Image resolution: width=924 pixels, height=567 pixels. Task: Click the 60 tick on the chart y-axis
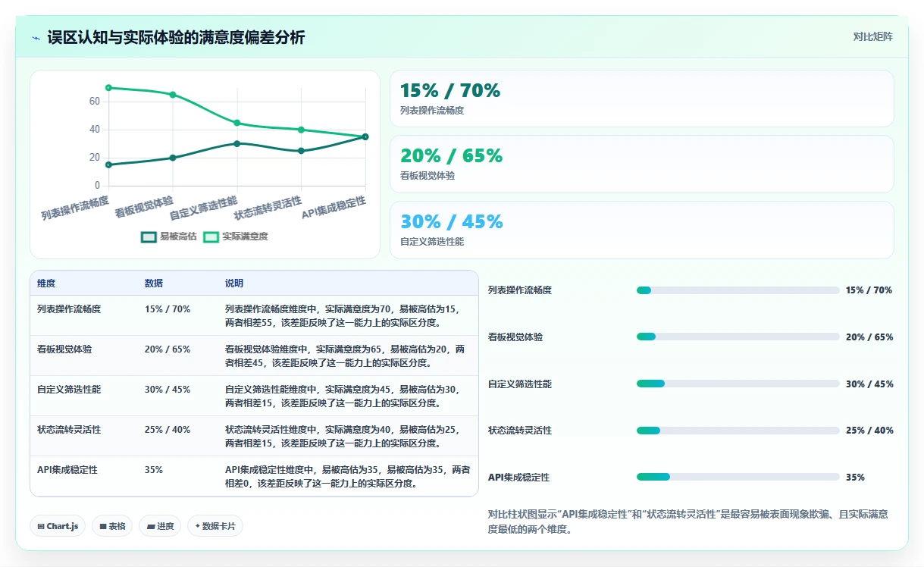point(95,102)
